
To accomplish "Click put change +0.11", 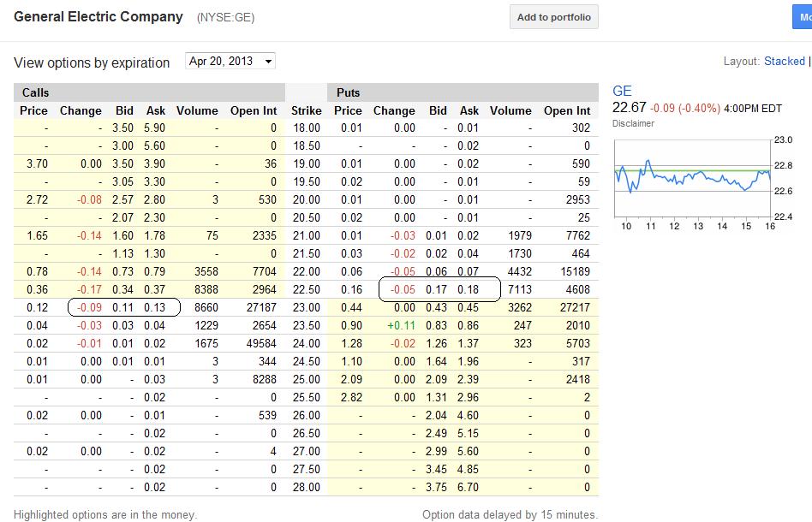I will 402,325.
